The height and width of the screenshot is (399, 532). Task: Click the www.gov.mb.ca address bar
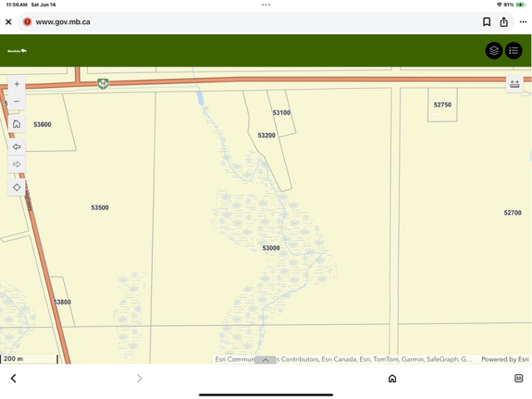(62, 22)
